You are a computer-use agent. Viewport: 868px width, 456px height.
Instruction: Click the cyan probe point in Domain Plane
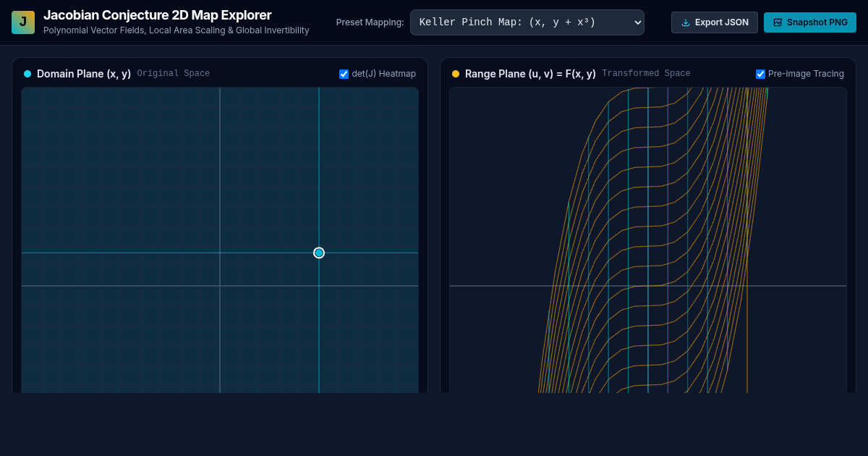coord(319,253)
